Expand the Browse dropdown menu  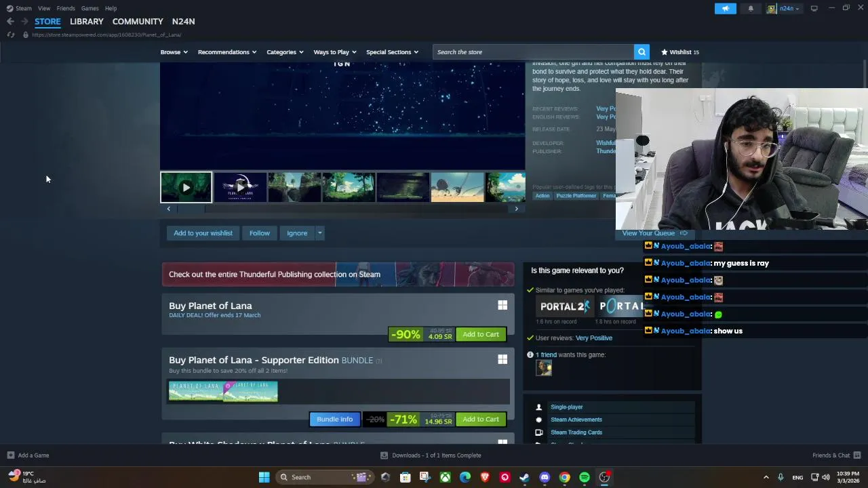[174, 52]
